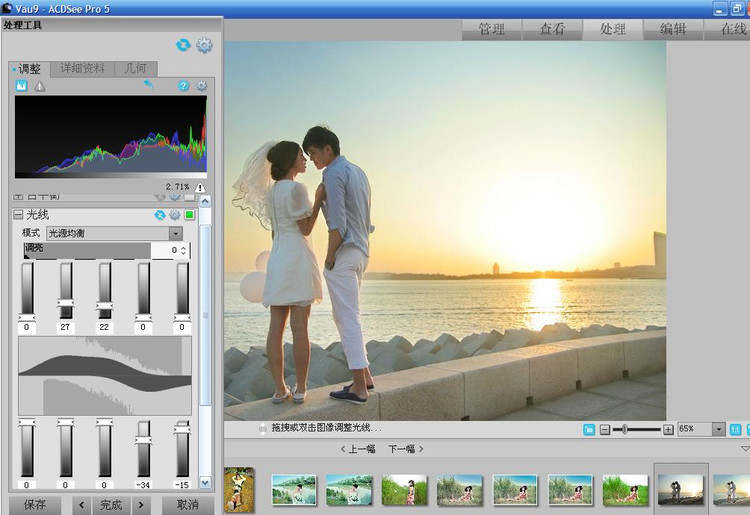Viewport: 750px width, 515px height.
Task: Open the 模式 光源均衡 dropdown
Action: coord(175,233)
